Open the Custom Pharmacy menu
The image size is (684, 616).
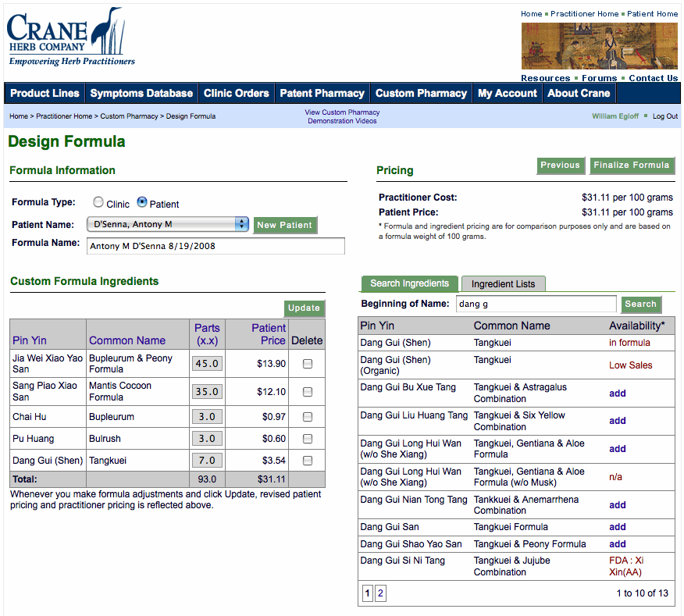pos(421,93)
